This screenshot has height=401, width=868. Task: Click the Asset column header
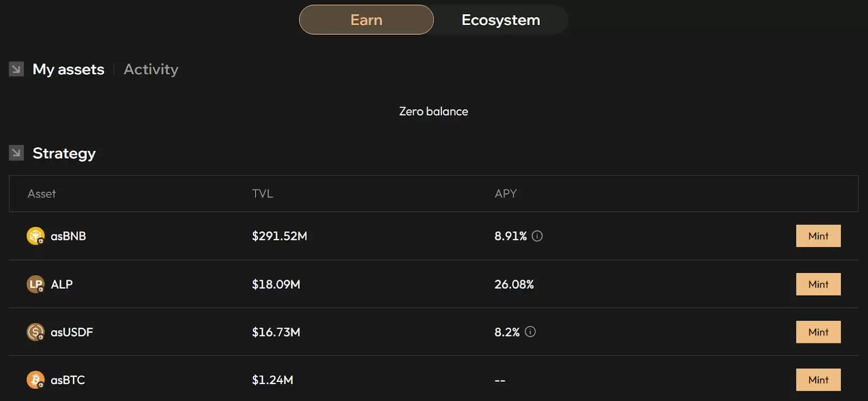42,194
